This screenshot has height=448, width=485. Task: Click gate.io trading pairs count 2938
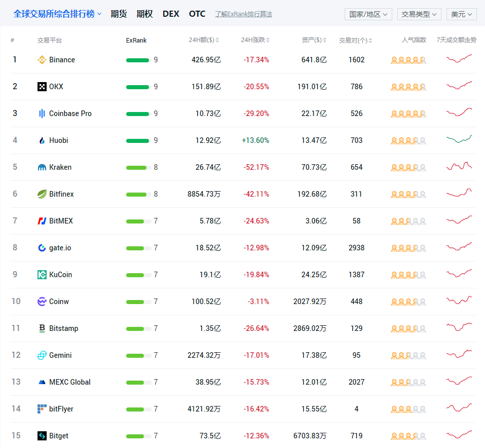tap(356, 248)
